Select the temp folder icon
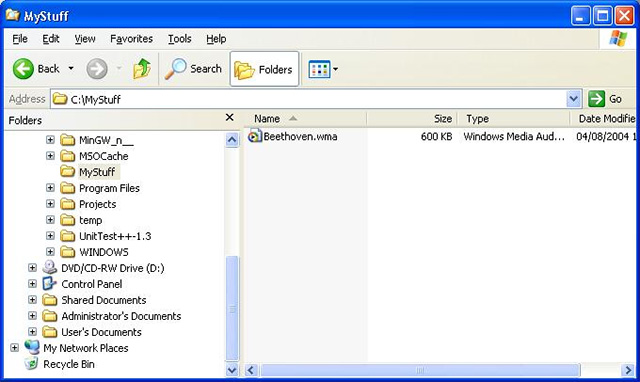Image resolution: width=640 pixels, height=382 pixels. [68, 220]
